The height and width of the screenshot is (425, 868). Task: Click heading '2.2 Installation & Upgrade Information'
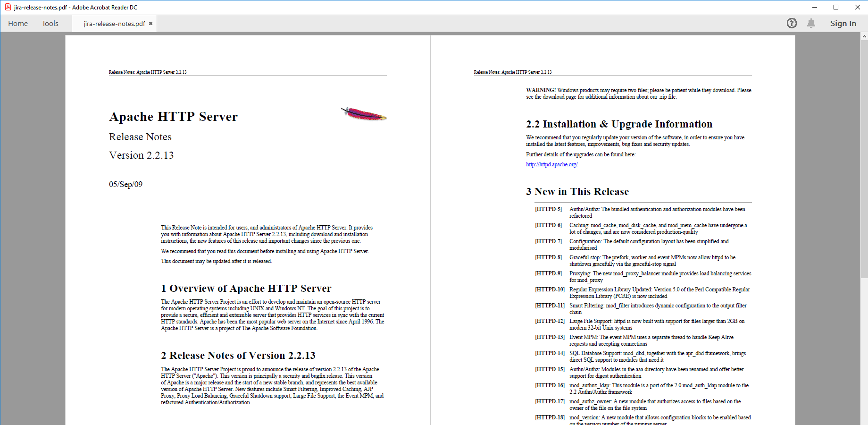coord(619,124)
